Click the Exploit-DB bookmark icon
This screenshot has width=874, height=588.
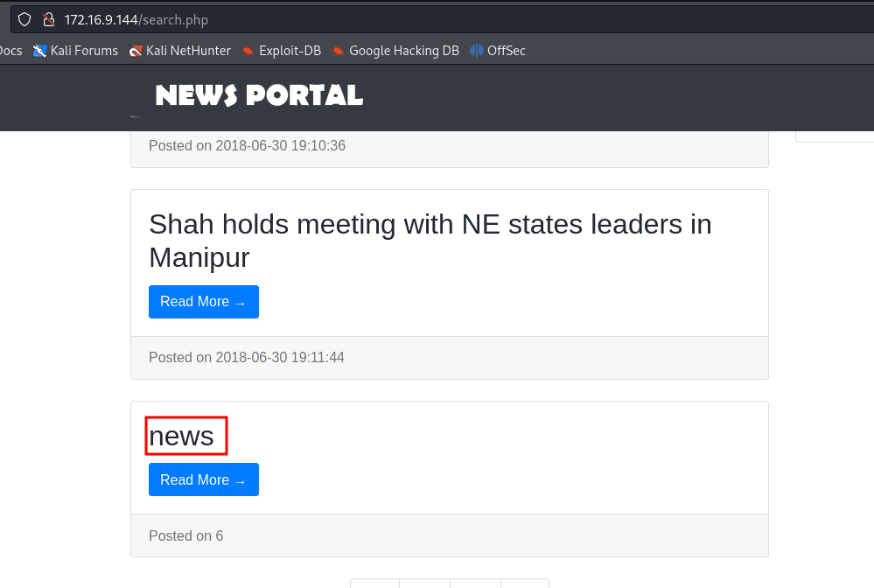click(248, 51)
